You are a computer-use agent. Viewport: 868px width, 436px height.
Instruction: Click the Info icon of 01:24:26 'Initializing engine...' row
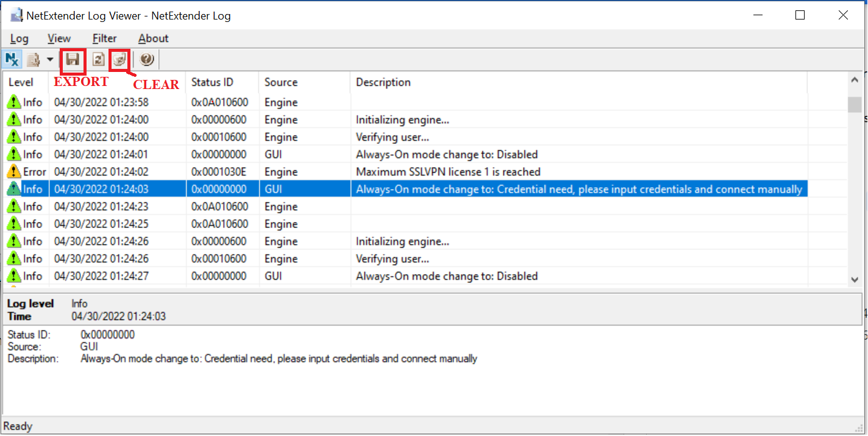(x=14, y=241)
